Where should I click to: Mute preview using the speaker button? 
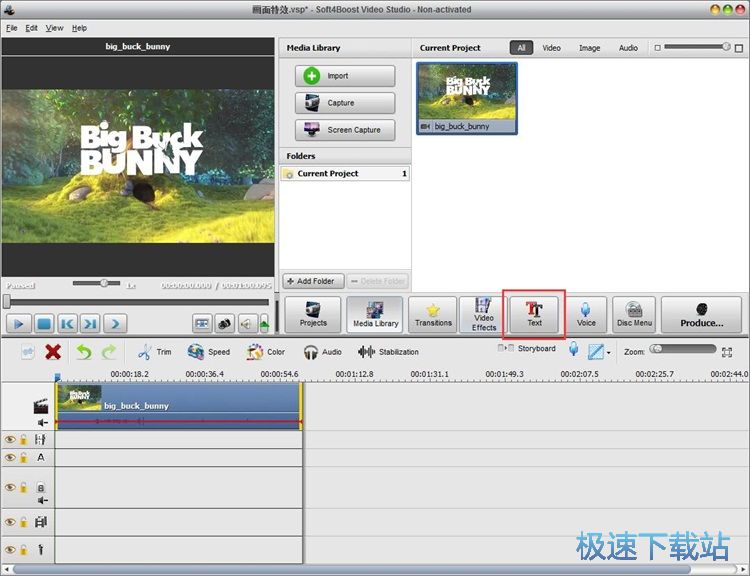coord(247,324)
